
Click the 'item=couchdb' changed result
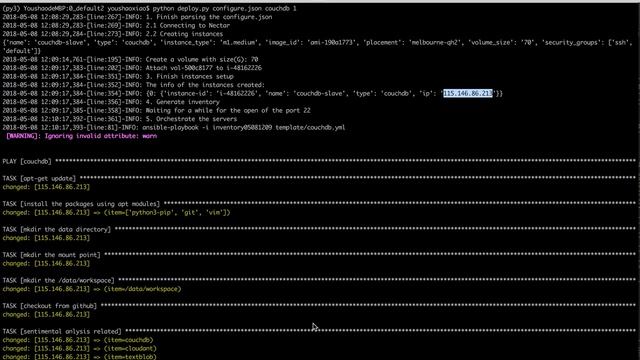pyautogui.click(x=78, y=340)
